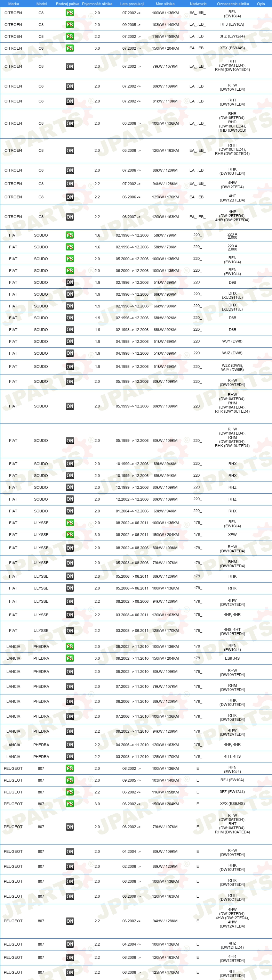
Task: Click diesel ON icon in Phedra 4HT, 4HS row
Action: [70, 757]
